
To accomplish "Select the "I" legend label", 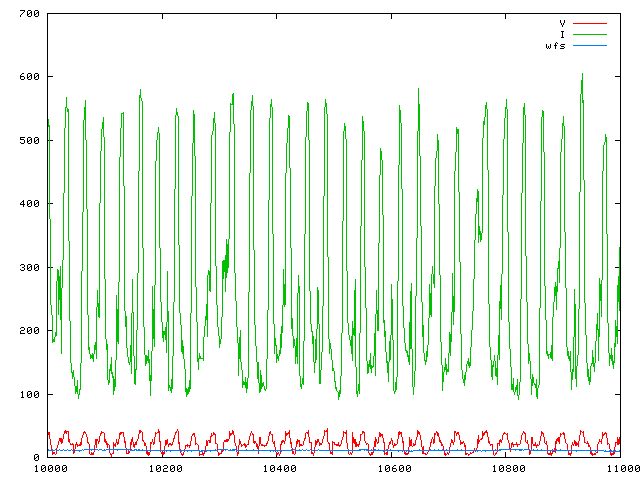I will 562,34.
